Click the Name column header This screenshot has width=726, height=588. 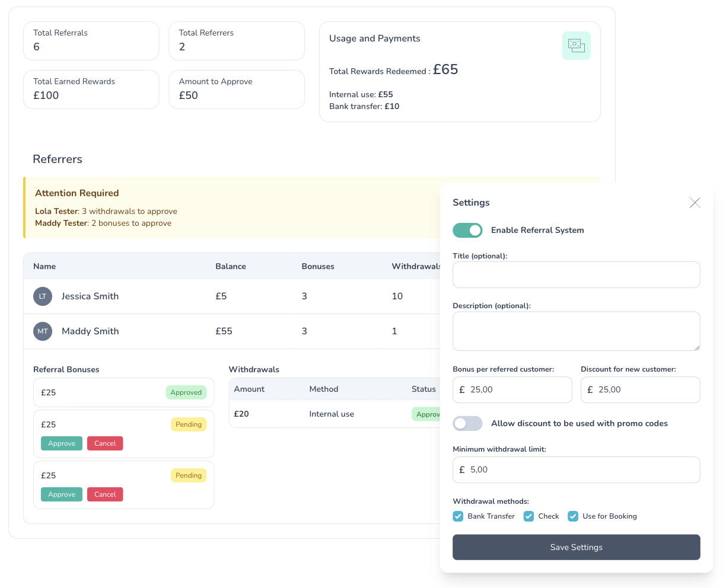pos(44,266)
